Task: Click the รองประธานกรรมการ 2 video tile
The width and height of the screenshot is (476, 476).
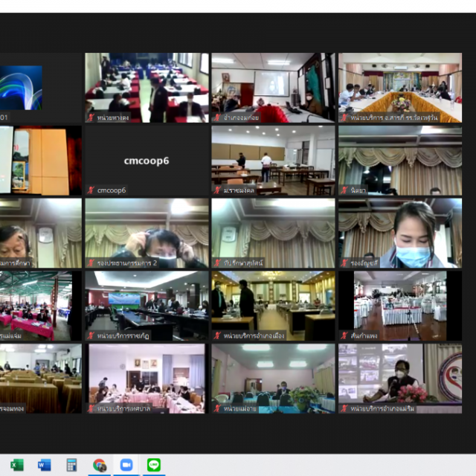Action: (x=147, y=233)
